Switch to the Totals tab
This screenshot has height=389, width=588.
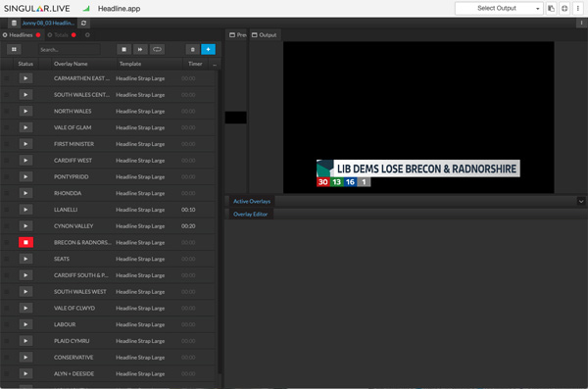61,35
